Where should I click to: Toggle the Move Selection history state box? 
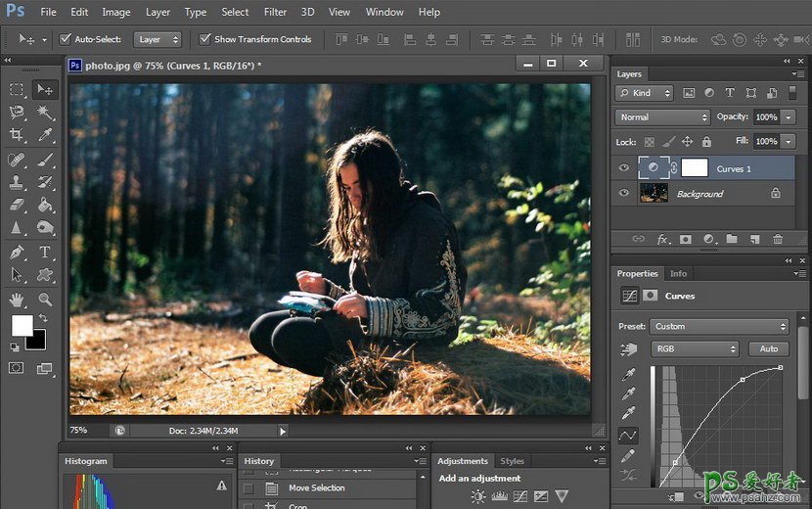(248, 488)
